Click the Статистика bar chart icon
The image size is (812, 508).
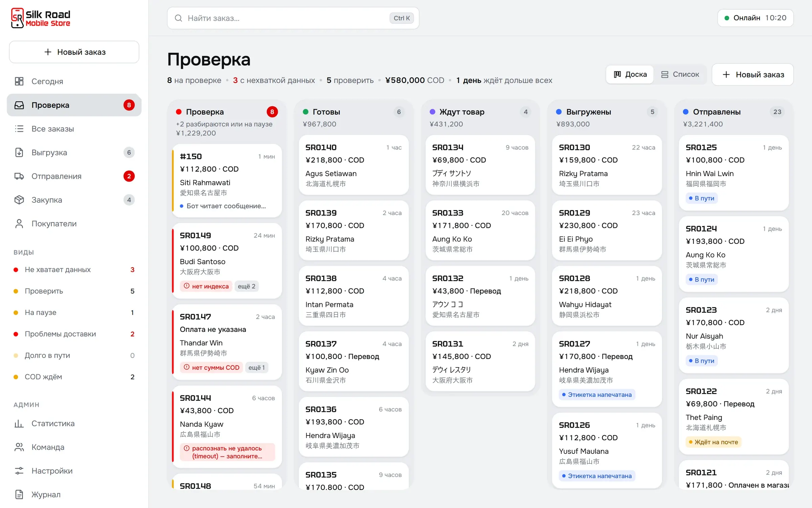19,423
